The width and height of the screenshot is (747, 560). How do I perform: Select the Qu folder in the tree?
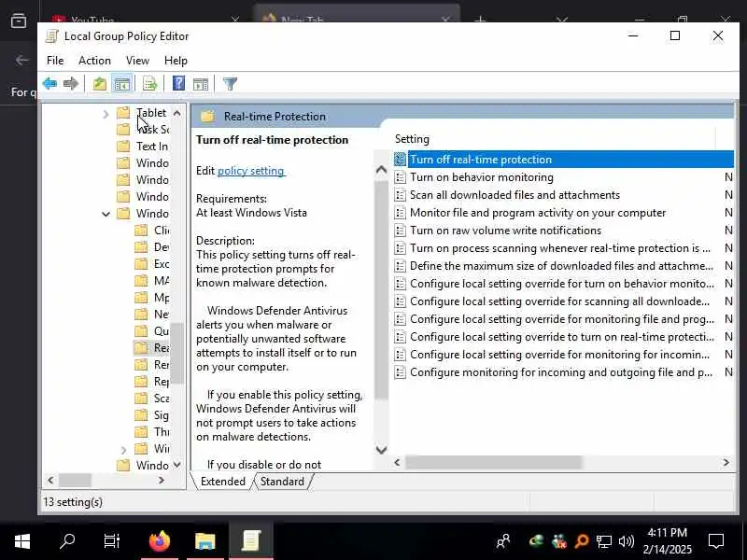151,331
